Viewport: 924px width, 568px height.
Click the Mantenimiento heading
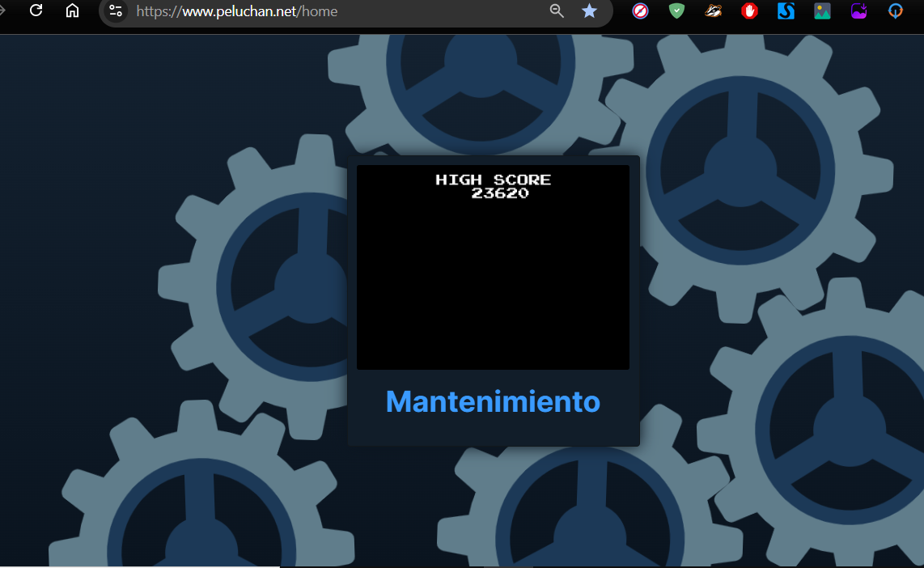(x=494, y=402)
